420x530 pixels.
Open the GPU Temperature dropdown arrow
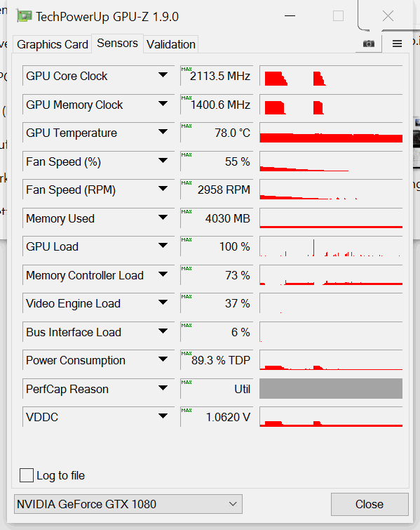click(163, 132)
